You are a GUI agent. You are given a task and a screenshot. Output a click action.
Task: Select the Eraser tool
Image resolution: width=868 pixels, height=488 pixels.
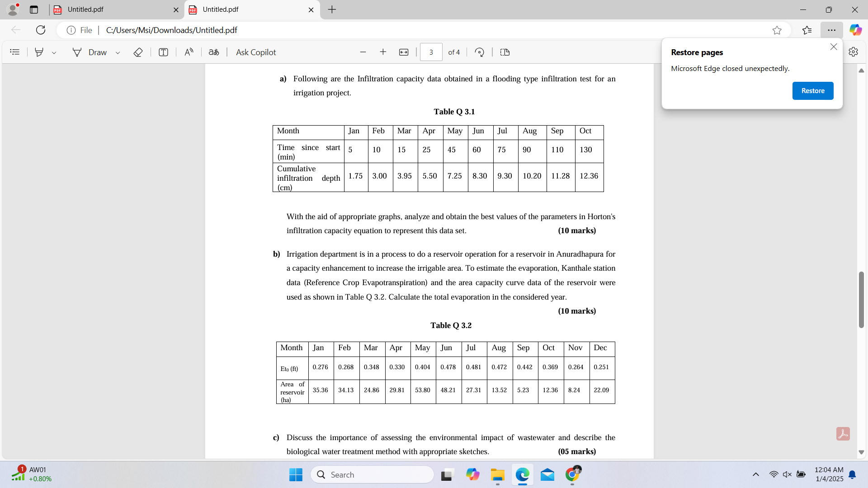point(138,52)
